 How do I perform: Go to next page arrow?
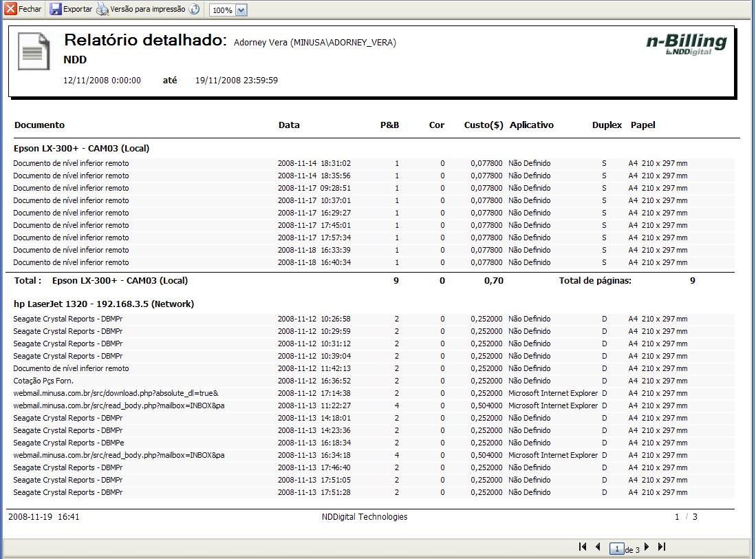click(x=647, y=547)
